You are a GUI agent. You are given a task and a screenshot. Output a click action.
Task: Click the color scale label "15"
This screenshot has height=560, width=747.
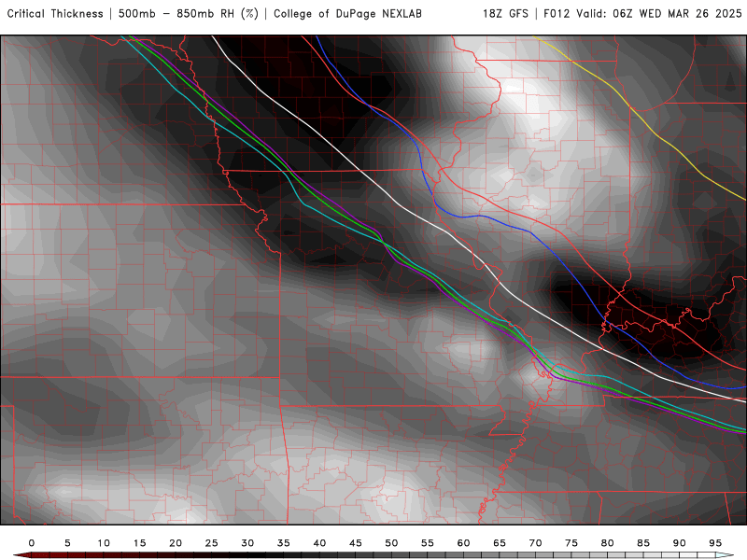[x=139, y=543]
